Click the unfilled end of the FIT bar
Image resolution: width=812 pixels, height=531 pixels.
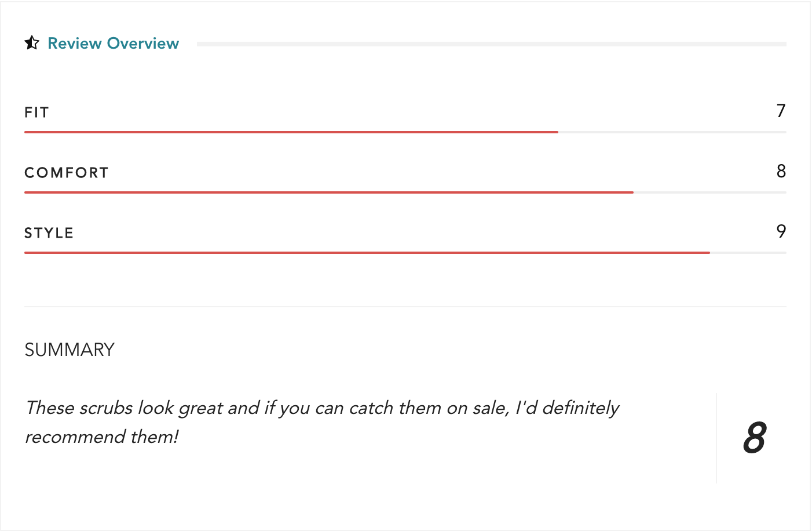672,132
